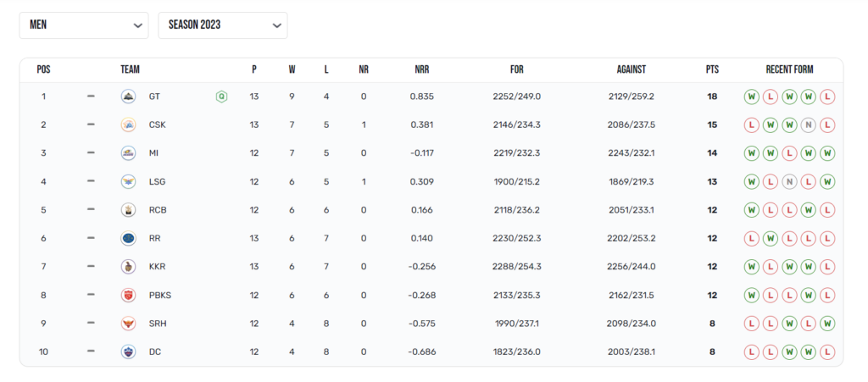Click the CSK team name
The image size is (868, 382).
pos(157,125)
